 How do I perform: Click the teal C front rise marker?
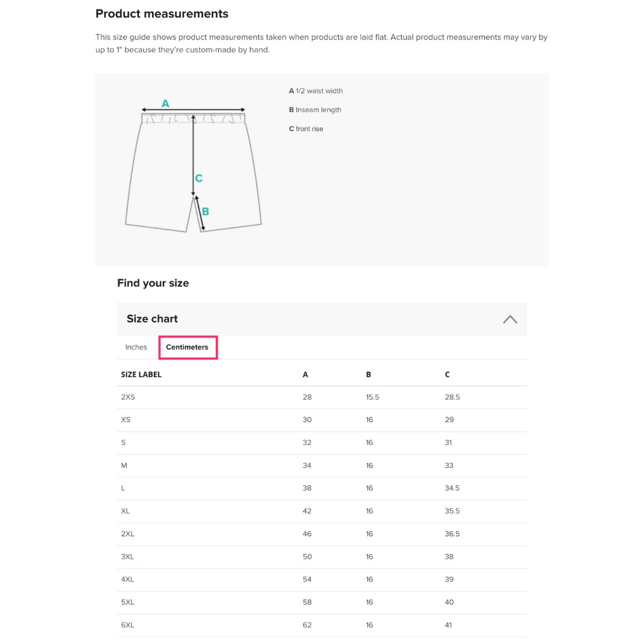click(x=199, y=178)
